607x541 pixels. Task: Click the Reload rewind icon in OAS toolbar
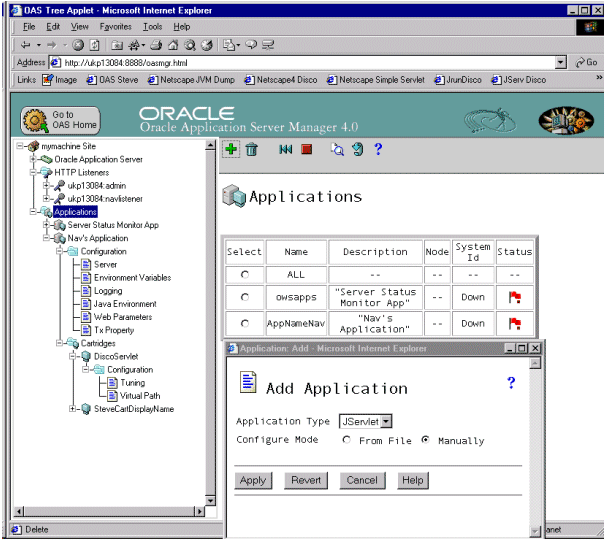click(x=286, y=149)
